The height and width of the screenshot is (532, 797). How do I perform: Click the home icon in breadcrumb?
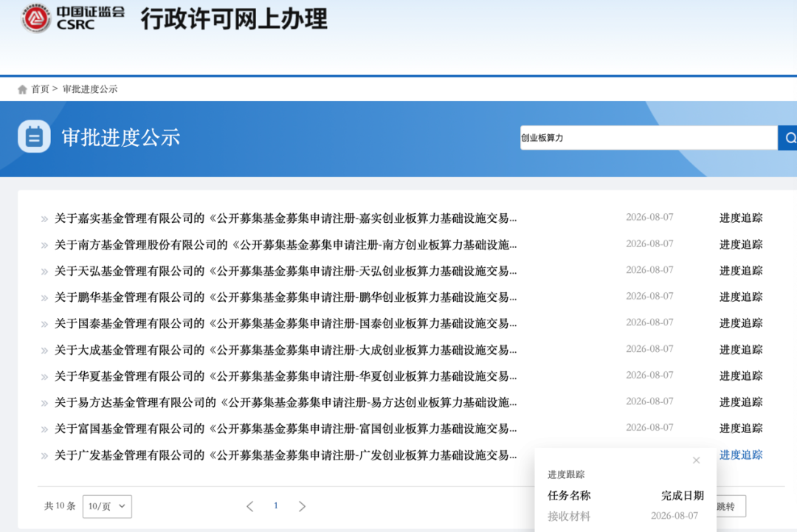coord(22,89)
